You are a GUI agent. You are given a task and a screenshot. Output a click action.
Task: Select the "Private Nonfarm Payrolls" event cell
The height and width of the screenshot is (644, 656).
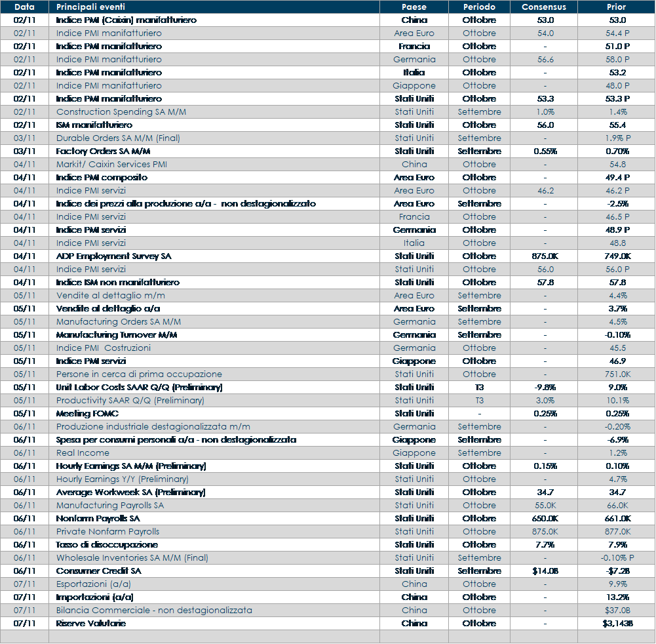107,532
